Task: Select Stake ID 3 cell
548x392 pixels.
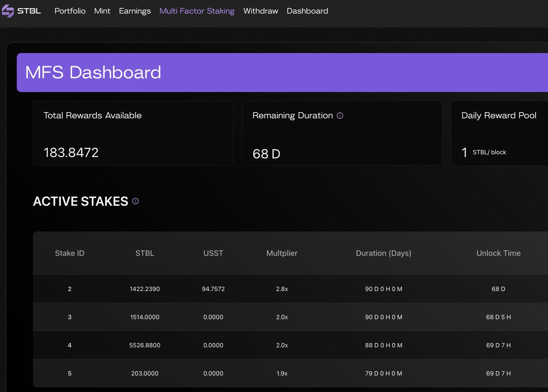Action: click(x=69, y=317)
